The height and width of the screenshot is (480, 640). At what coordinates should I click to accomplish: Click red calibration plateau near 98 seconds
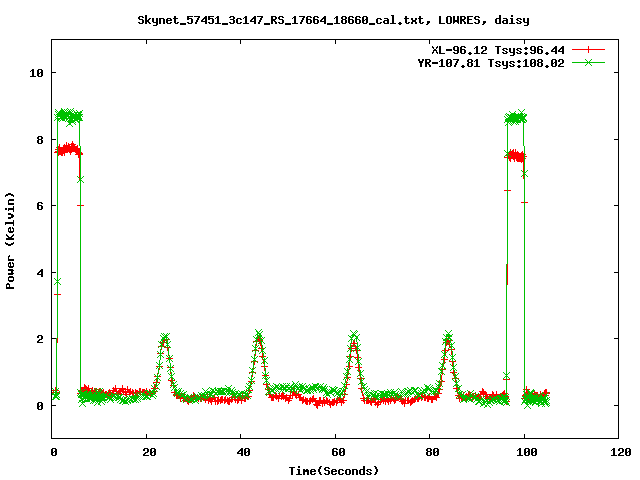coord(516,156)
